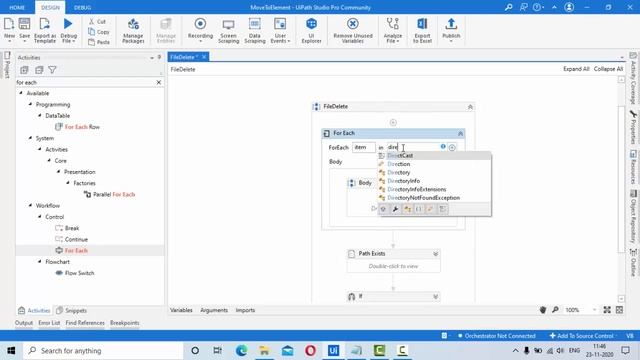The height and width of the screenshot is (360, 640).
Task: Open Manage Packages
Action: coord(133,30)
